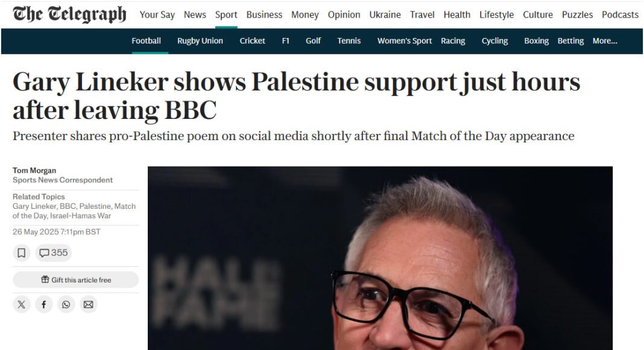Open the Gary Lineker article photo
Screen dimensions: 644x350
[380, 258]
